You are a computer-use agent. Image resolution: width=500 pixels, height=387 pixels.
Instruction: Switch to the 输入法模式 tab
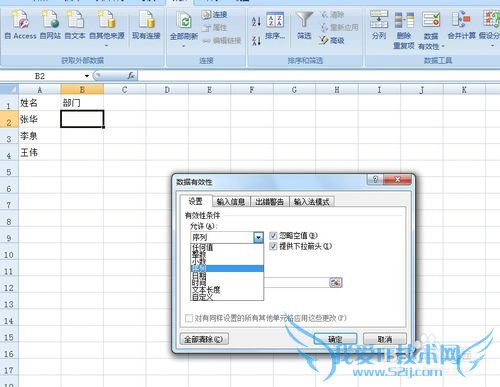tap(312, 202)
